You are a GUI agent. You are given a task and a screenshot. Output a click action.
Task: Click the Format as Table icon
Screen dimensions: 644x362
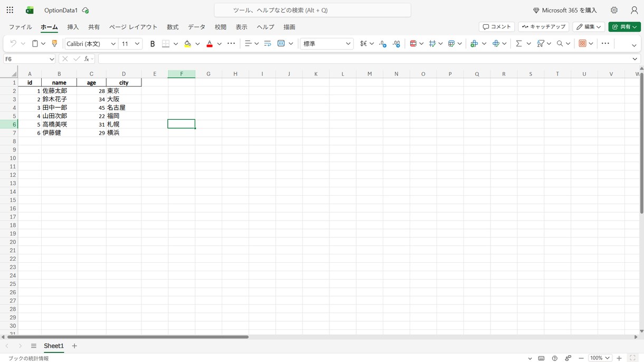tap(451, 44)
